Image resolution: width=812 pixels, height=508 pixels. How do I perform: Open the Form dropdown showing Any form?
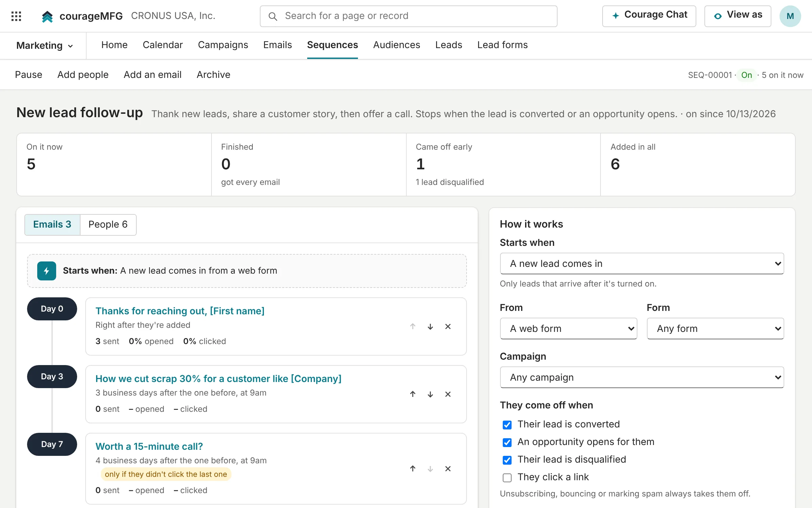(715, 329)
